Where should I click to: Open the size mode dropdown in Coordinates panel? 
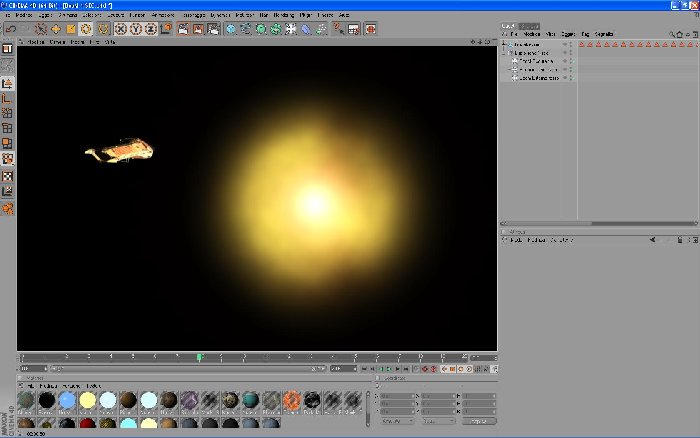tap(438, 421)
